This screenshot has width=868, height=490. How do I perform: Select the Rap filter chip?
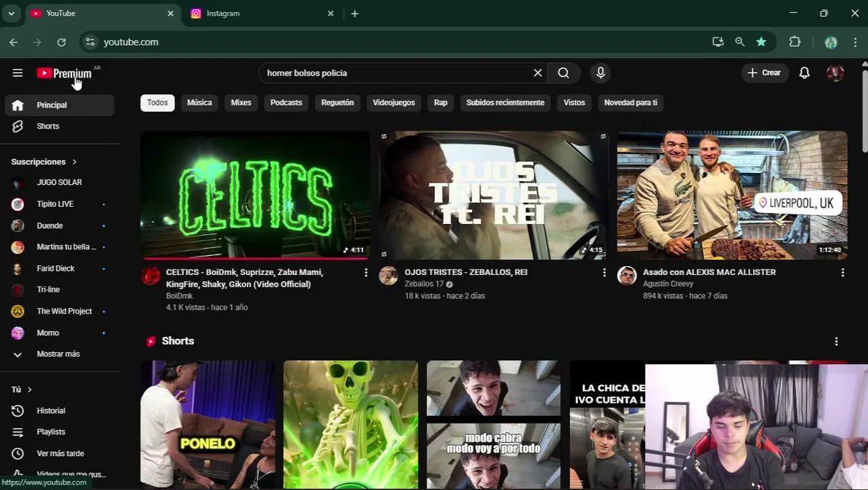pyautogui.click(x=440, y=103)
